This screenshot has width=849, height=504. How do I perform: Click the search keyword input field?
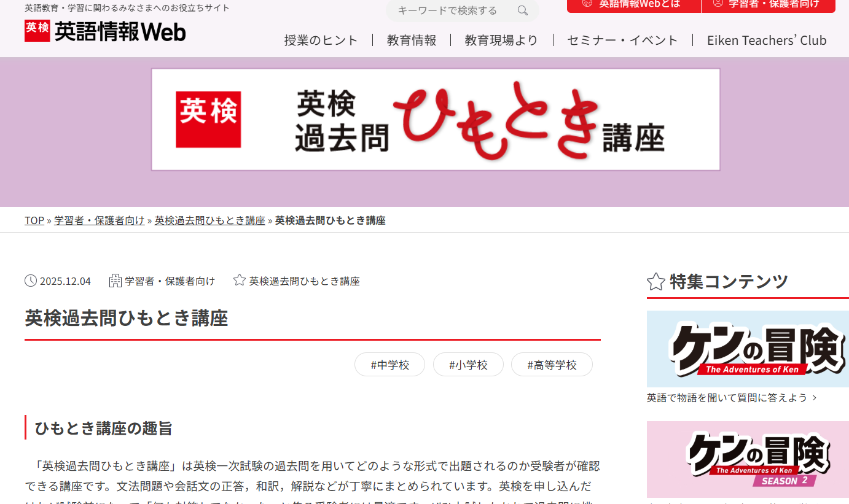coord(448,10)
